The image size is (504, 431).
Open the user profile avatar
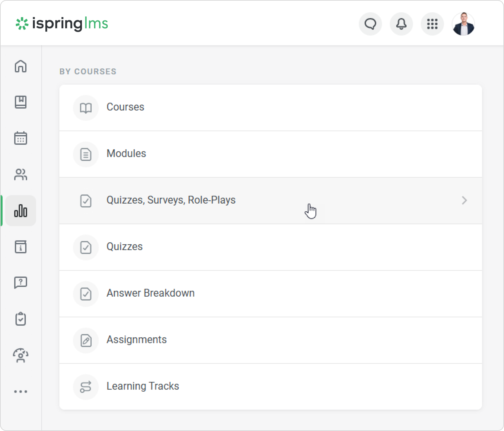click(x=463, y=24)
